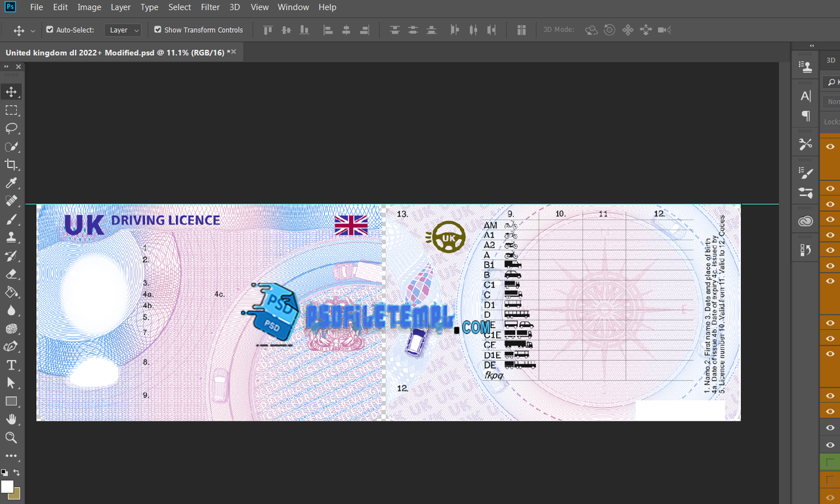
Task: Align top edges of layers
Action: 267,30
